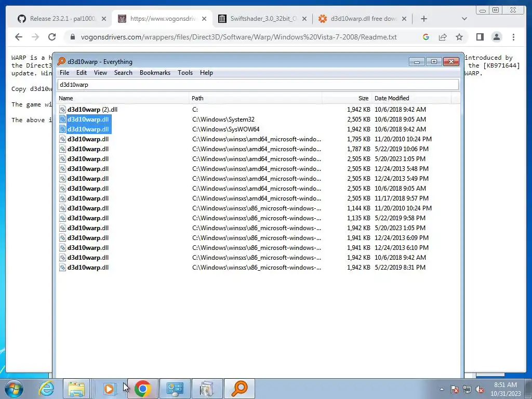The height and width of the screenshot is (399, 532).
Task: Click file icon of 1,795 KB row
Action: click(62, 139)
